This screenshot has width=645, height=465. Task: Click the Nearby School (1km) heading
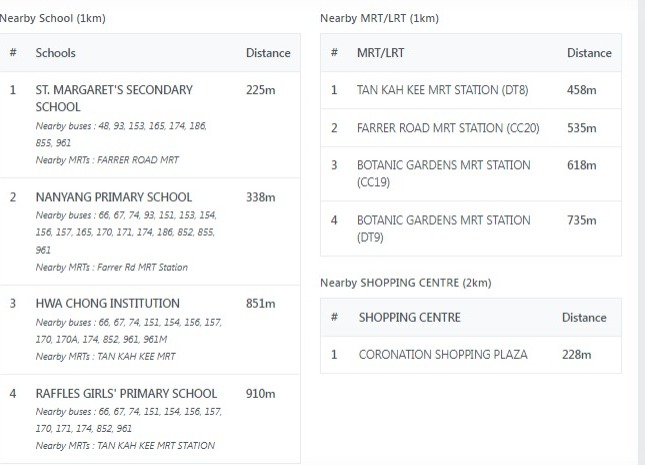coord(52,18)
